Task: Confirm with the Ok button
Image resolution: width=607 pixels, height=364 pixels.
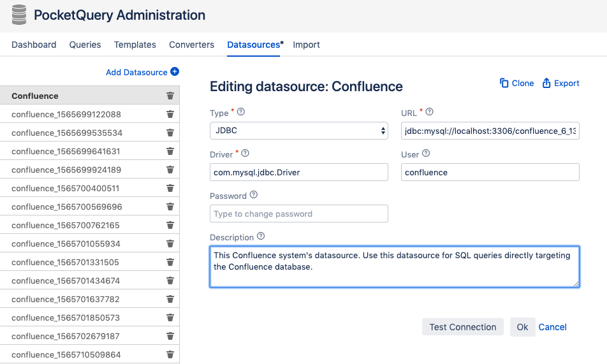Action: point(523,327)
